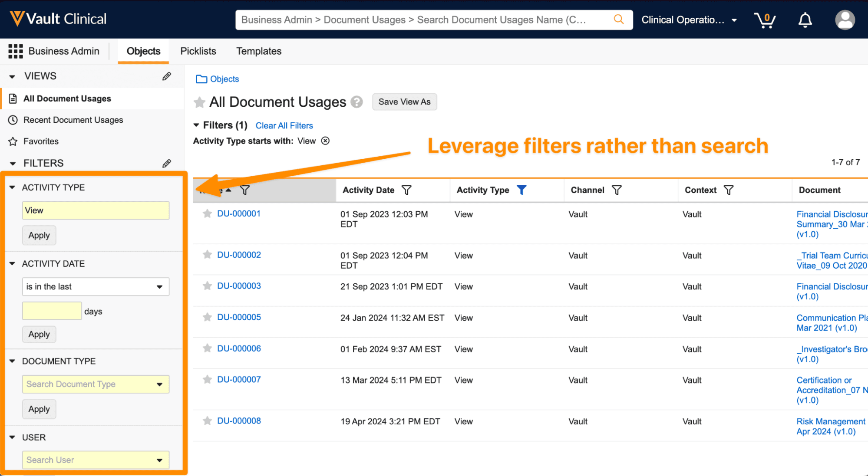
Task: Sort by the Channel column header
Action: click(x=587, y=190)
